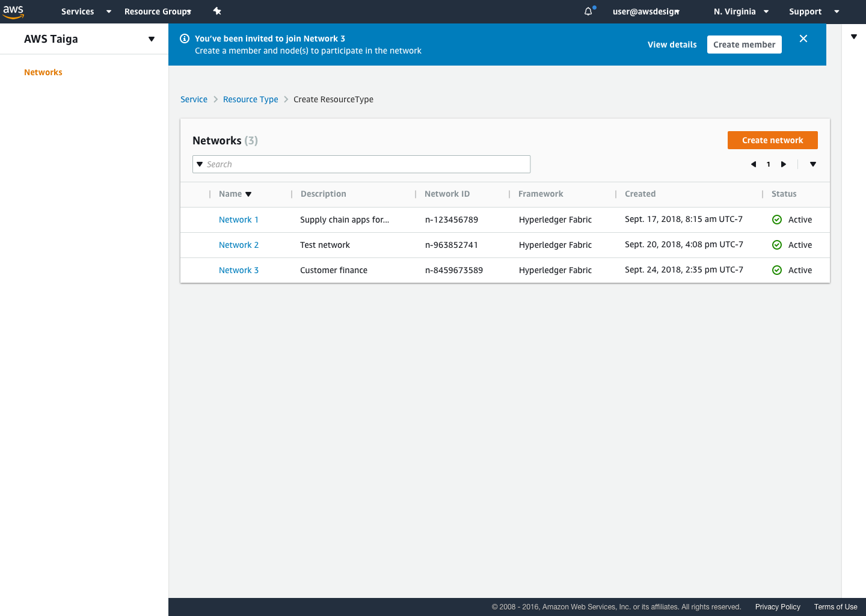This screenshot has width=866, height=616.
Task: Select Networks in the side navigation
Action: (x=43, y=72)
